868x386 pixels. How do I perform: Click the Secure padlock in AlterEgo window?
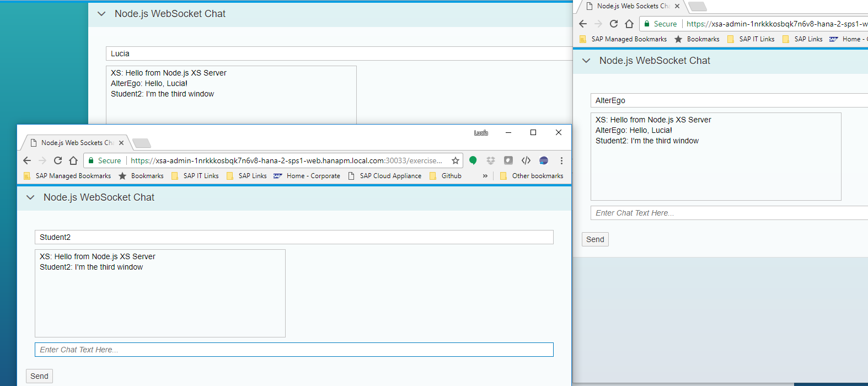pyautogui.click(x=647, y=24)
